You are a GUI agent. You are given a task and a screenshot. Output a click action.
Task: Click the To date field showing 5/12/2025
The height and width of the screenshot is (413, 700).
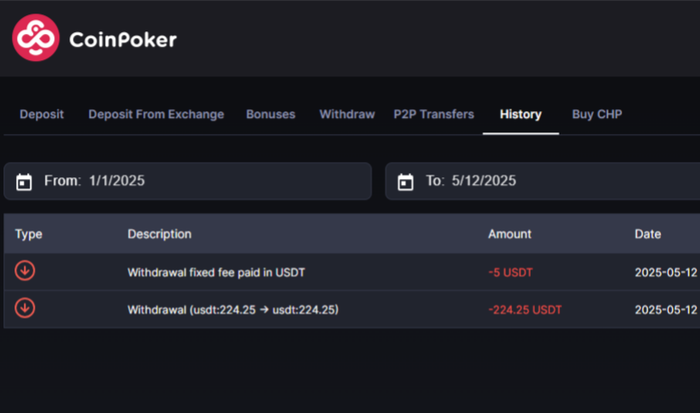[x=542, y=181]
